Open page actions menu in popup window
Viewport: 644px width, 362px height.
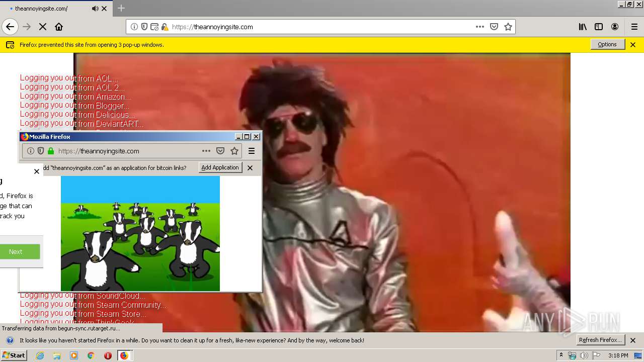click(x=206, y=151)
